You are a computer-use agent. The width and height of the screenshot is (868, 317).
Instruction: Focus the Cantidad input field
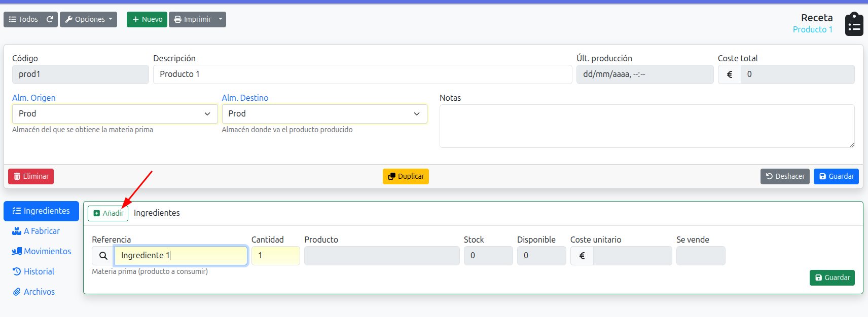tap(276, 256)
